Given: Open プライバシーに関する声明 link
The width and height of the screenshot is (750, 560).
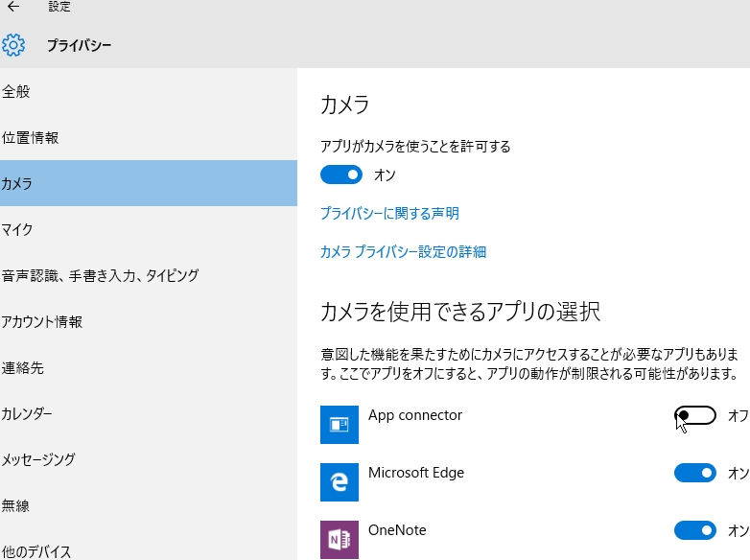Looking at the screenshot, I should click(x=389, y=213).
